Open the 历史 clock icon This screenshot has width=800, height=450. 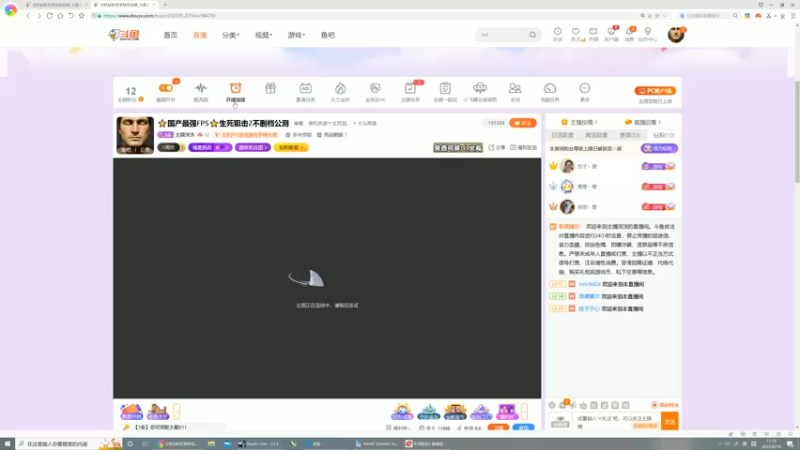pos(558,34)
